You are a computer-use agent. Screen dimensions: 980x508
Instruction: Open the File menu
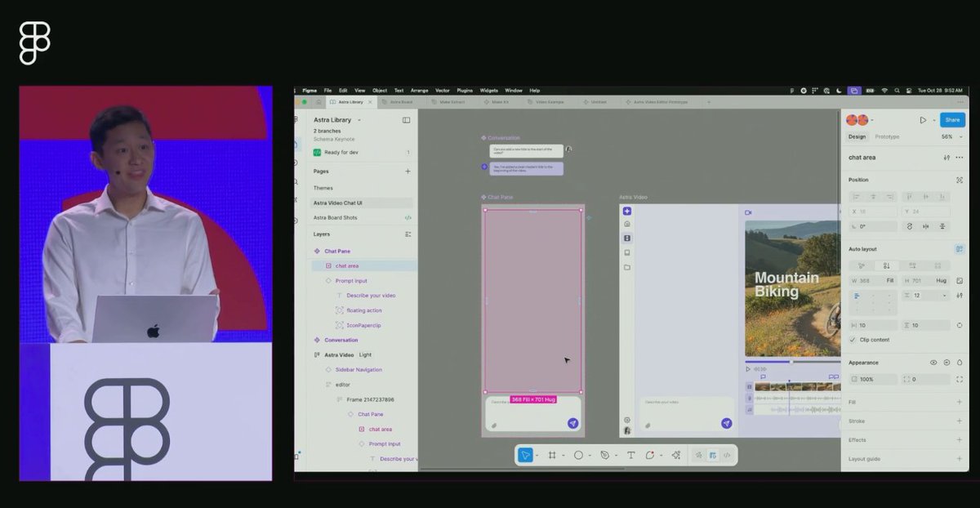[327, 91]
